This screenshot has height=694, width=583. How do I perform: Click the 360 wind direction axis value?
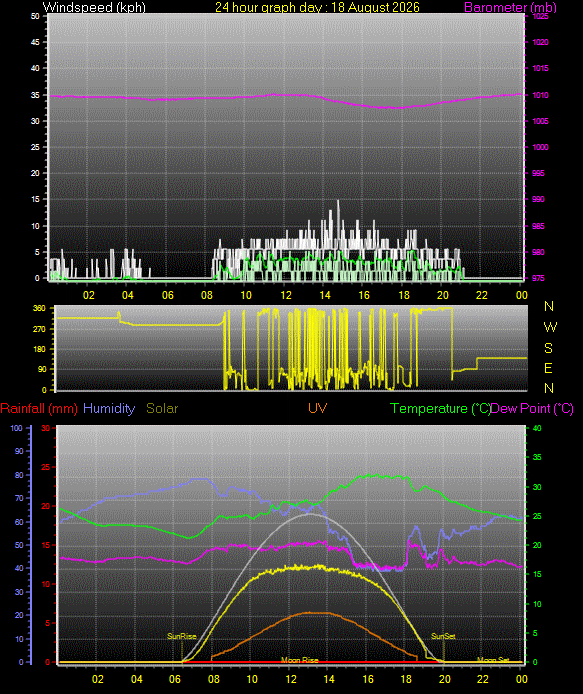(x=39, y=308)
